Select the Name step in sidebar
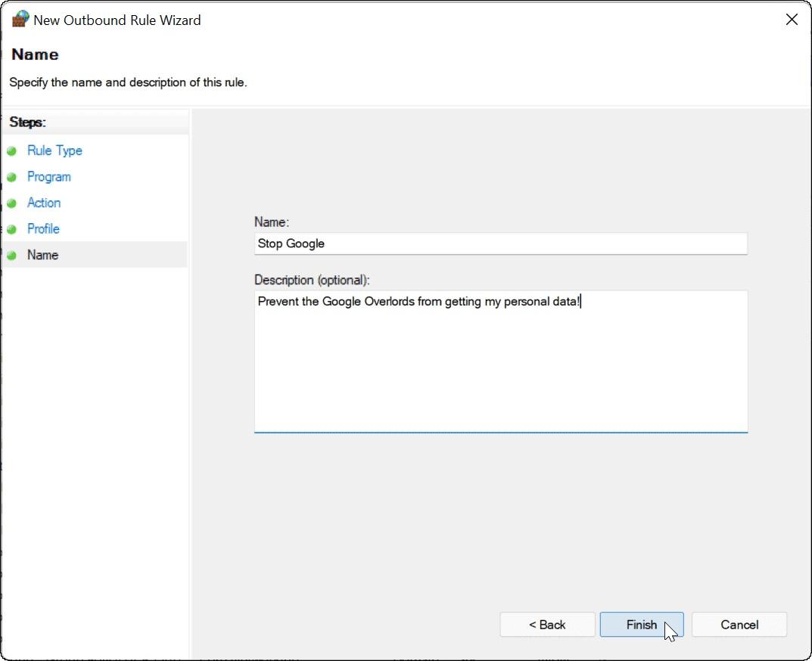The height and width of the screenshot is (661, 812). coord(42,255)
